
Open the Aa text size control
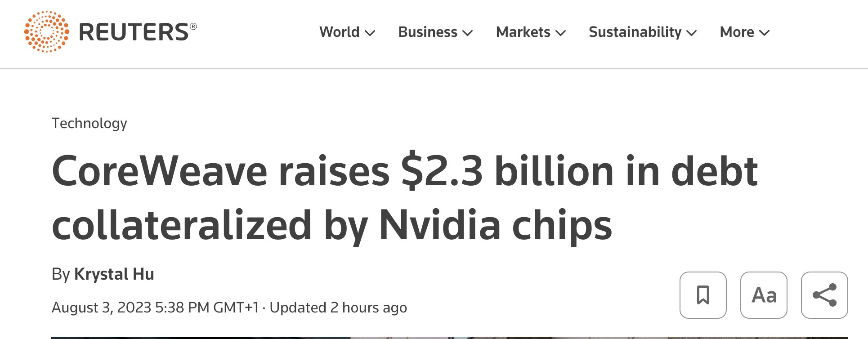(764, 295)
